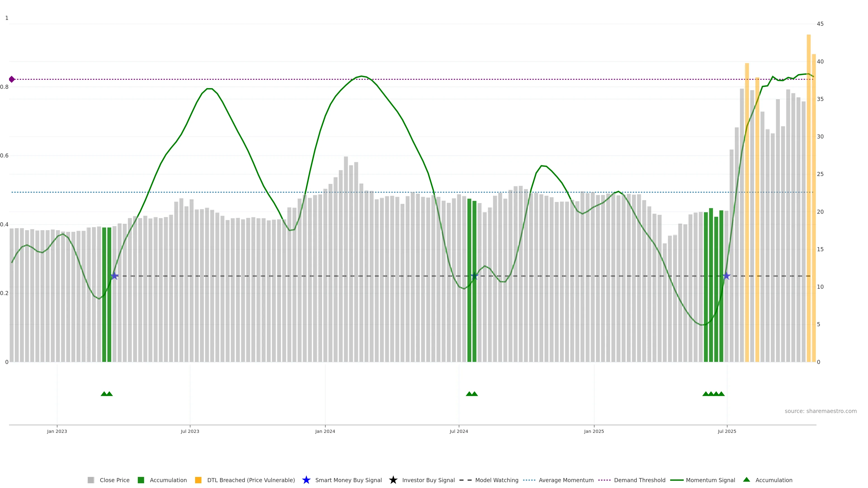The width and height of the screenshot is (868, 488).
Task: Click the blue star near July 2025
Action: [726, 276]
